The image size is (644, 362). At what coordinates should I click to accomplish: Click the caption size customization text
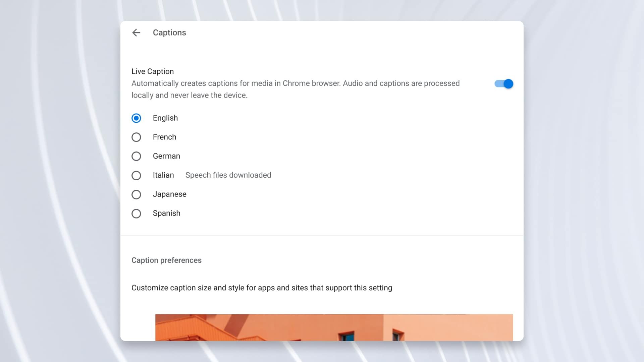[x=262, y=288]
